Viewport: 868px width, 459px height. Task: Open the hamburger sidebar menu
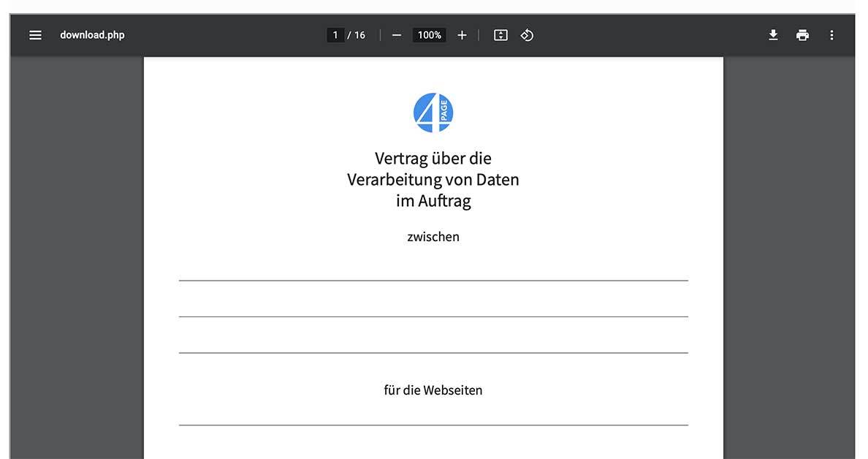tap(35, 35)
